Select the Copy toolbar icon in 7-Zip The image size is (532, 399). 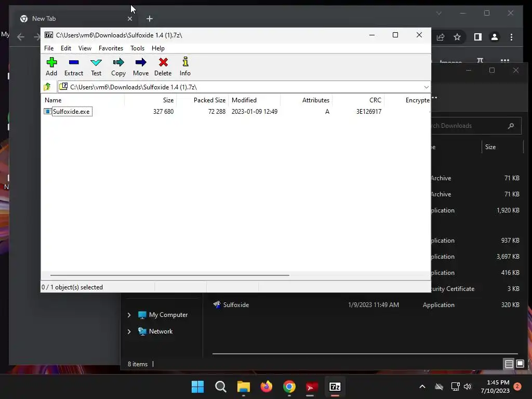coord(118,66)
